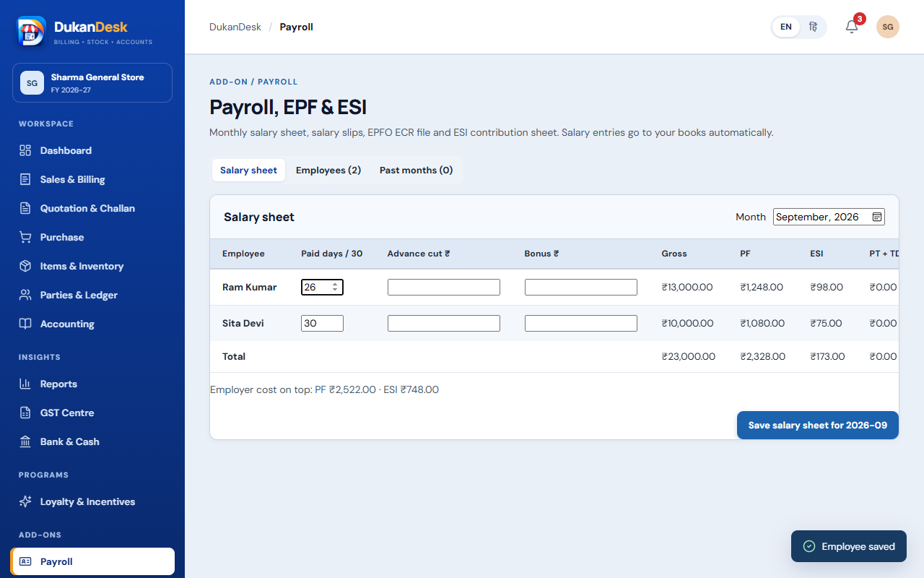Viewport: 924px width, 578px height.
Task: Click the DukanDesk store logo icon
Action: point(31,31)
